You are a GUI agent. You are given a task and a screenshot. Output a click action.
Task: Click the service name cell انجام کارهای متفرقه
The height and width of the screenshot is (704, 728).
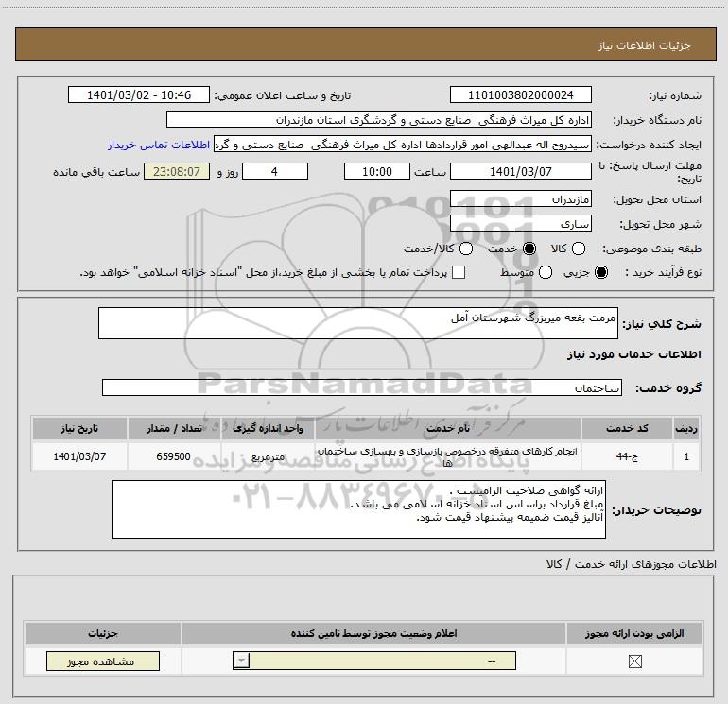[448, 456]
